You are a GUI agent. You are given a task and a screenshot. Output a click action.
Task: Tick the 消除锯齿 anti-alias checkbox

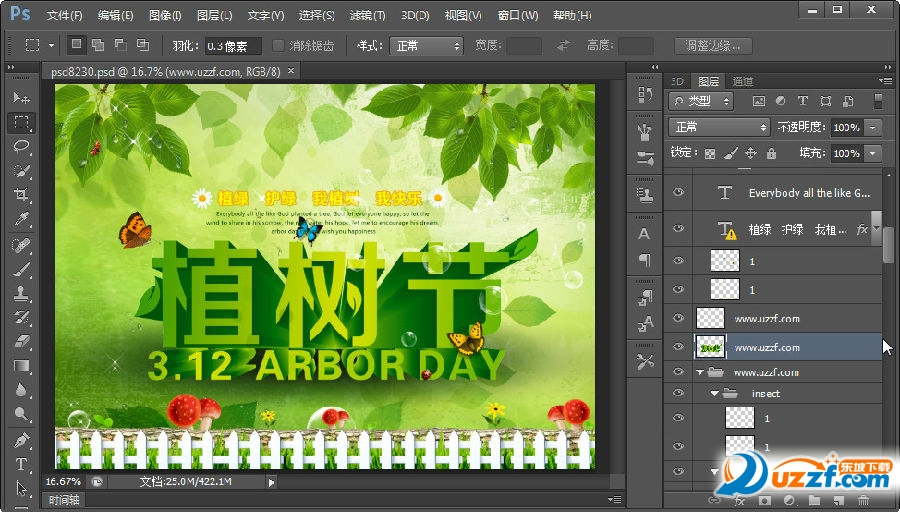point(278,46)
